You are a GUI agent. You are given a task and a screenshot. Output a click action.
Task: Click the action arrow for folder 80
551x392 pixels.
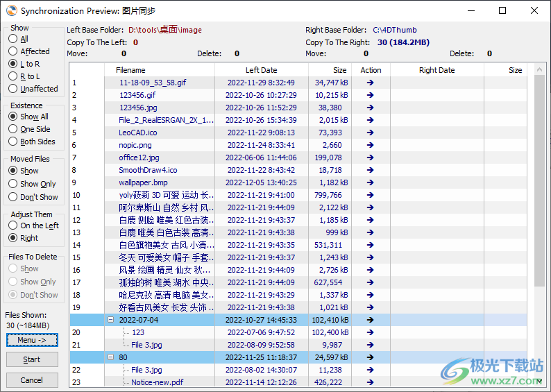[370, 357]
